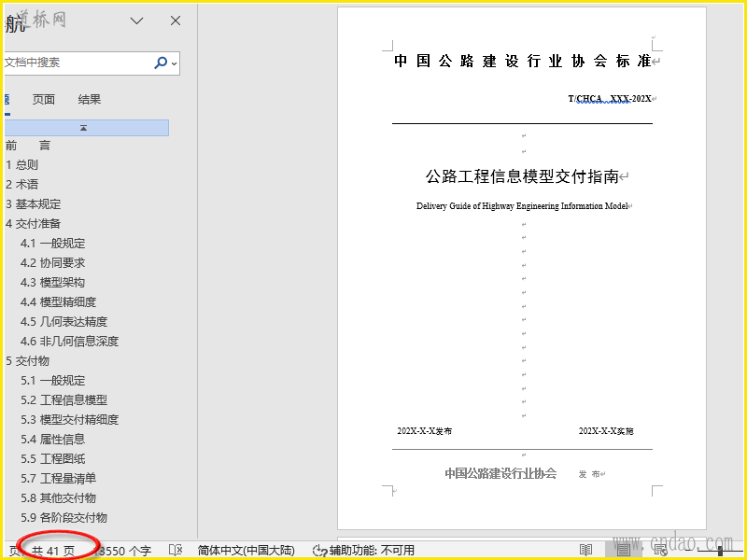This screenshot has height=560, width=747.
Task: Click the text 202X-X-X实施
Action: coord(605,431)
